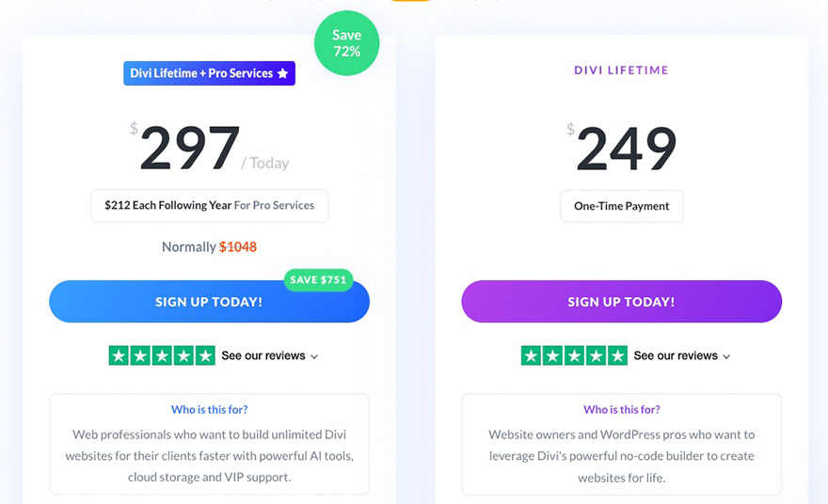Click the green Save 72% circle badge
This screenshot has width=828, height=504.
[x=346, y=43]
